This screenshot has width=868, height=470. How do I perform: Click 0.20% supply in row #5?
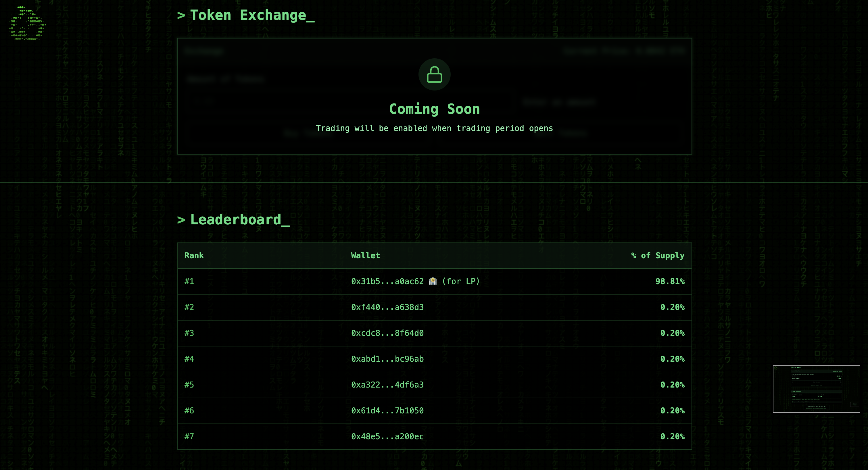pos(672,385)
